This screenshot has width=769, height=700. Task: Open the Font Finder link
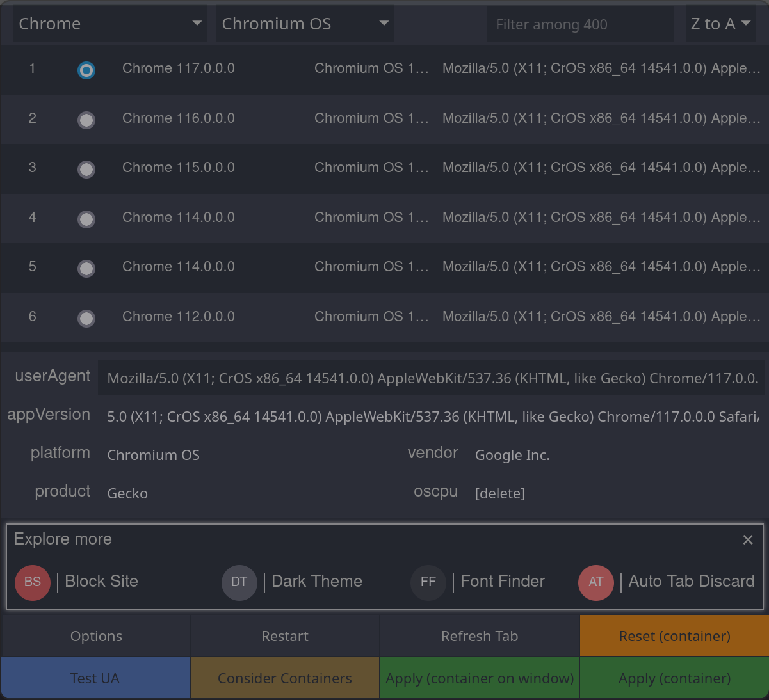503,581
